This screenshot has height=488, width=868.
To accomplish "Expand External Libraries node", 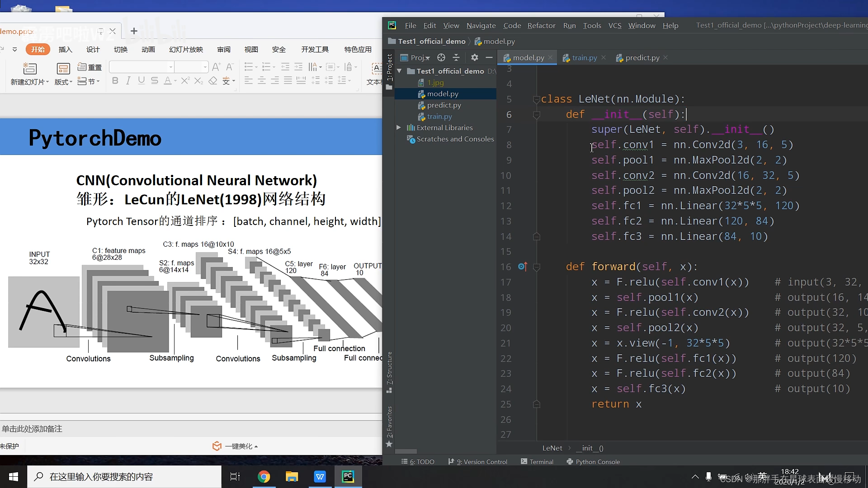I will point(399,128).
